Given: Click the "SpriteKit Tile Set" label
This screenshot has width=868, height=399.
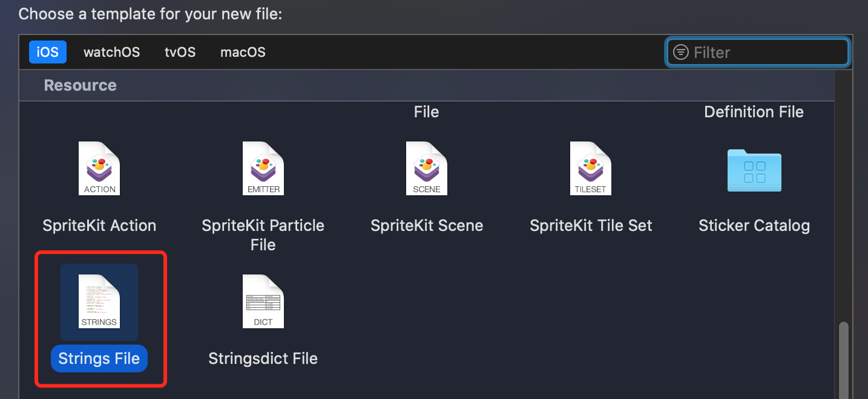Looking at the screenshot, I should click(591, 225).
